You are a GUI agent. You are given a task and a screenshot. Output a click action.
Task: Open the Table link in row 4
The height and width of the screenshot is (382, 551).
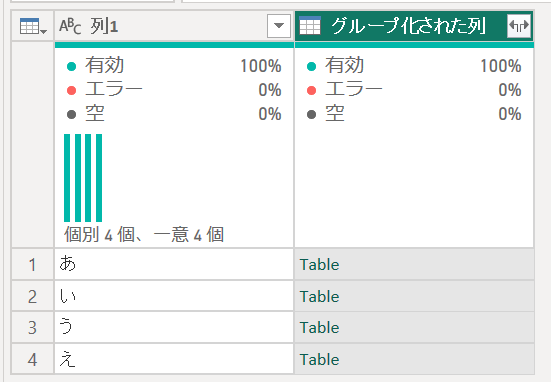pyautogui.click(x=319, y=359)
